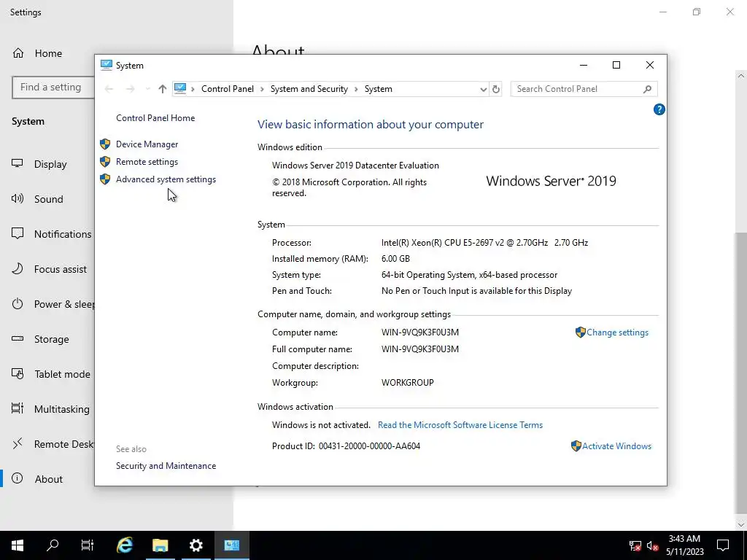Switch to Settings gear in taskbar

click(196, 545)
